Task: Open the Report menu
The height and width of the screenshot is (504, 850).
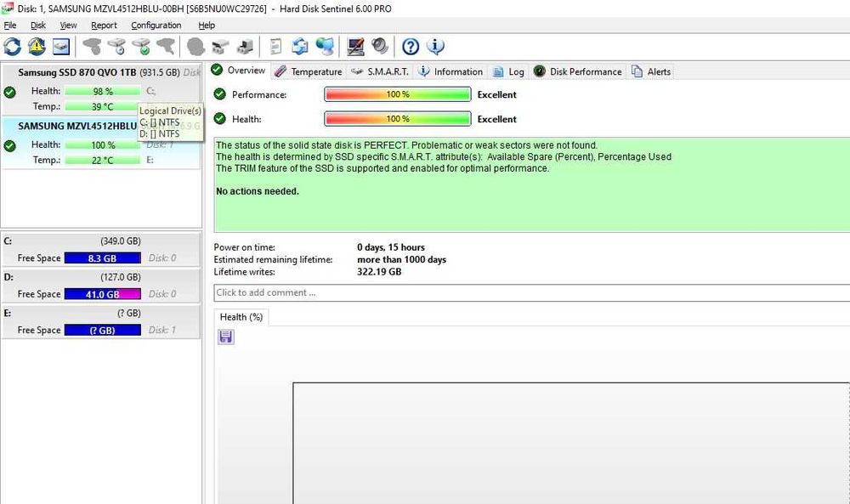Action: point(104,25)
